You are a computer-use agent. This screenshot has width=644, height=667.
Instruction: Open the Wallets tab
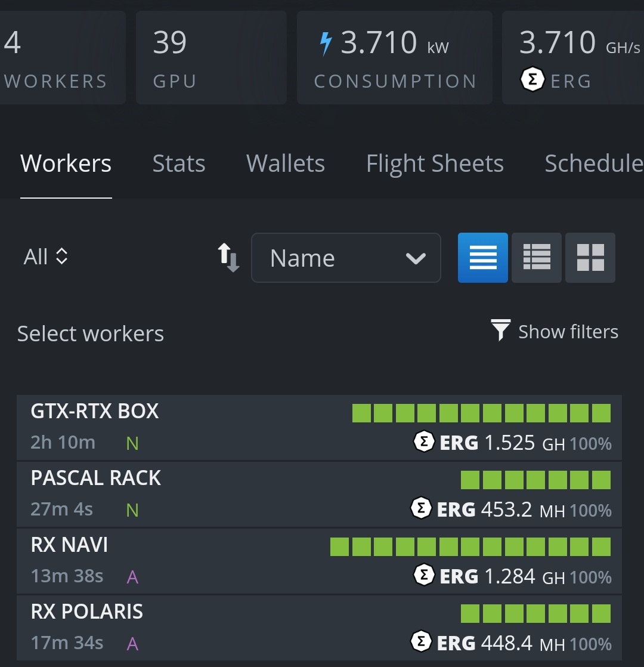pos(286,163)
